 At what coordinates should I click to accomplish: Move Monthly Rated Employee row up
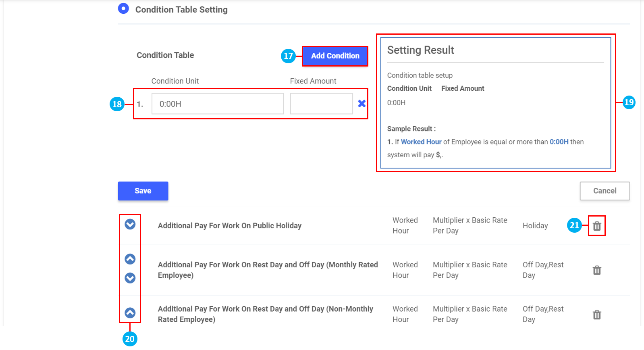tap(130, 259)
